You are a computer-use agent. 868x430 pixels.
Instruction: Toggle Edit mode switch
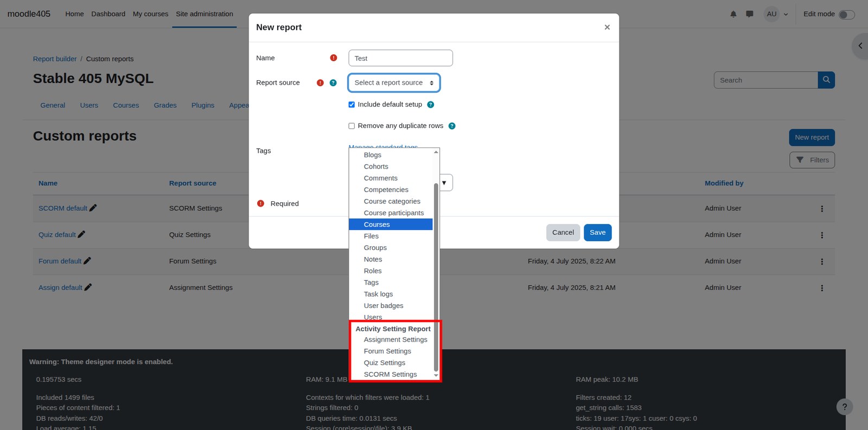(x=846, y=15)
